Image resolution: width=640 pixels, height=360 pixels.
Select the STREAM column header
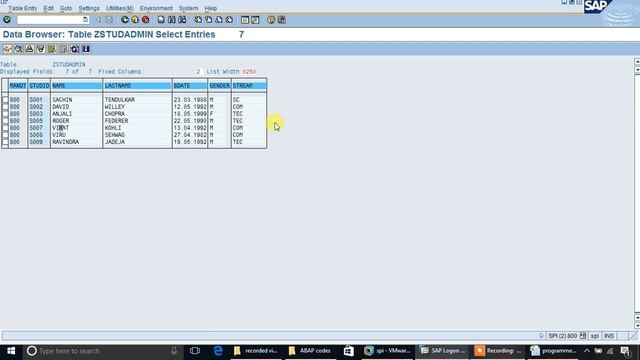[249, 86]
